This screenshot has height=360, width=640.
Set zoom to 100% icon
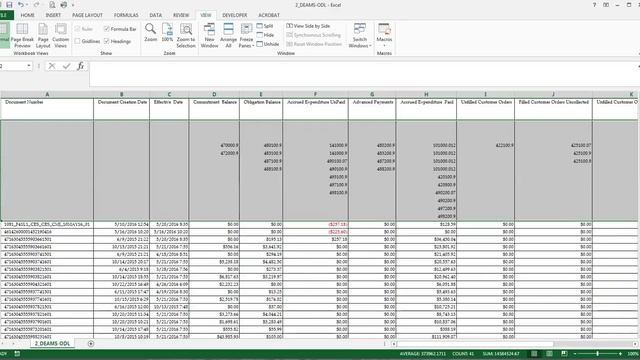(x=167, y=33)
